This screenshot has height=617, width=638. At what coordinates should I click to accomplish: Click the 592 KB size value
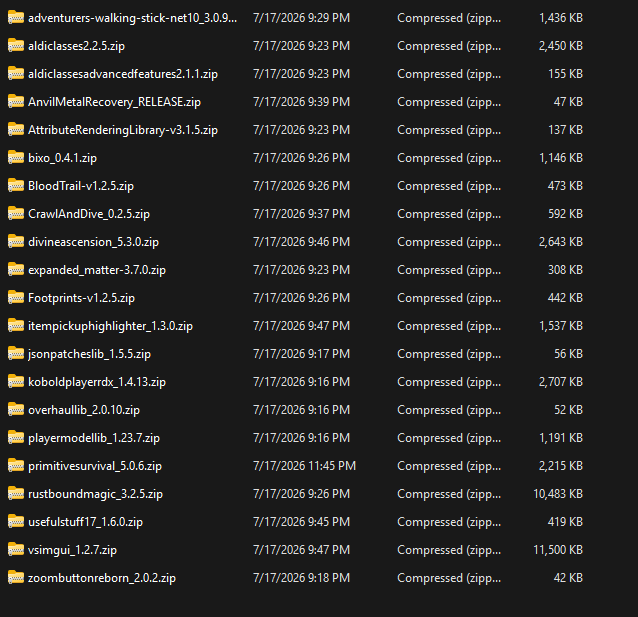pos(565,213)
